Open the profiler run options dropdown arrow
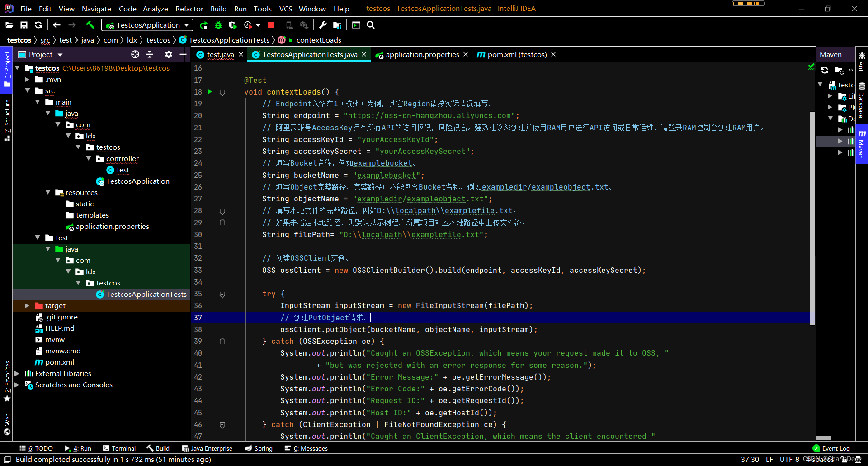This screenshot has height=466, width=868. [258, 25]
